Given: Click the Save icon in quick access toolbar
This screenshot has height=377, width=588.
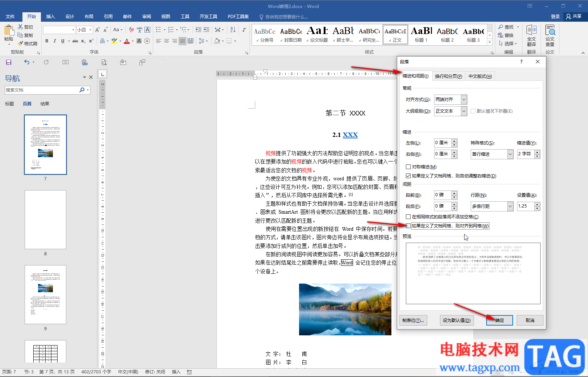Looking at the screenshot, I should pyautogui.click(x=9, y=62).
